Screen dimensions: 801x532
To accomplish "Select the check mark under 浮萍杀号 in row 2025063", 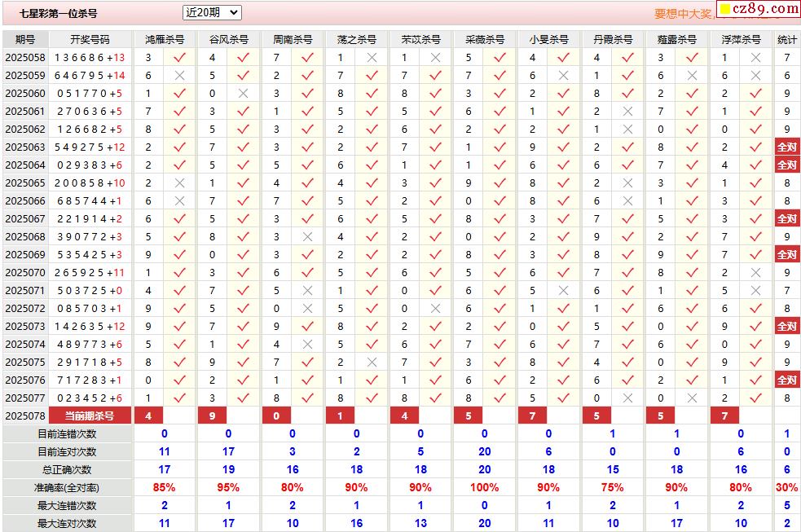I will click(x=756, y=147).
